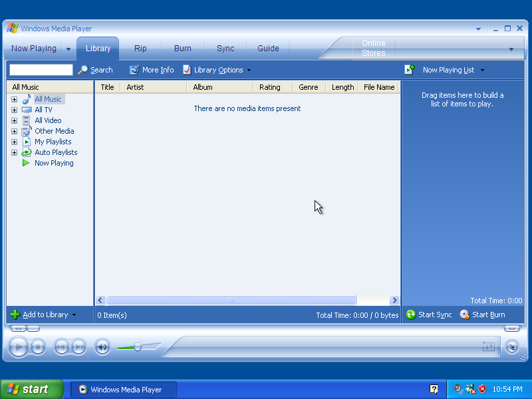This screenshot has height=399, width=532.
Task: Click the horizontal scrollbar left arrow
Action: [100, 301]
